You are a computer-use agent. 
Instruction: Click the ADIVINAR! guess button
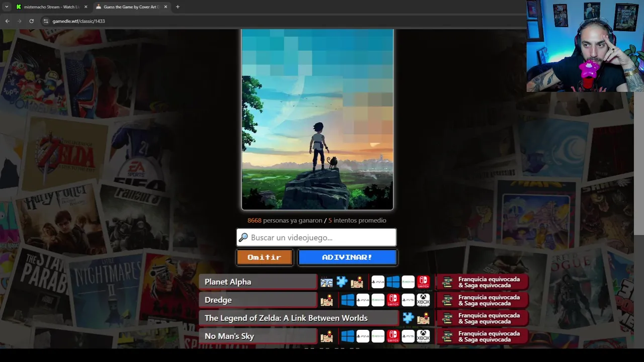tap(348, 257)
